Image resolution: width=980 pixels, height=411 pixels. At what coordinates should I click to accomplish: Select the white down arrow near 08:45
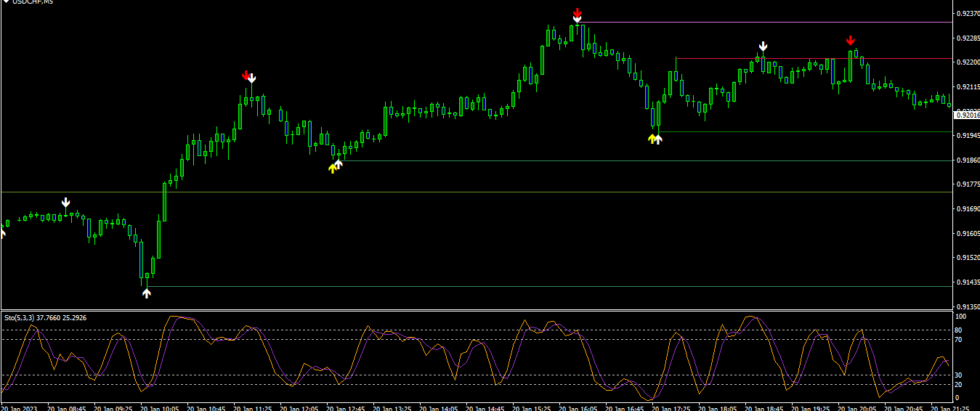(65, 203)
